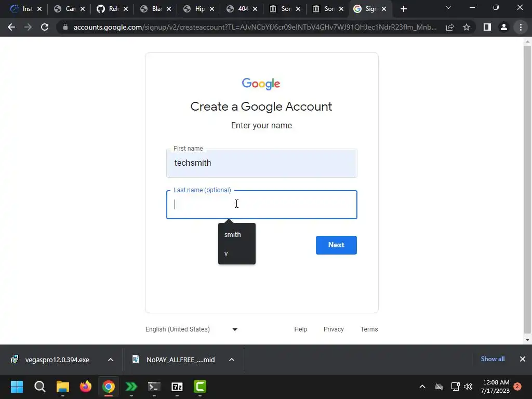This screenshot has height=399, width=532.
Task: Open a new browser tab
Action: (403, 9)
